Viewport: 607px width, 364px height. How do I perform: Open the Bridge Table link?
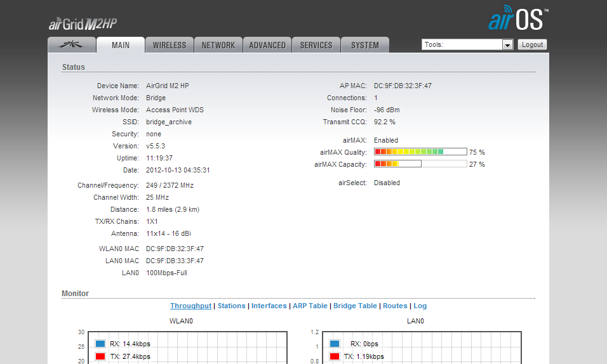tap(355, 306)
